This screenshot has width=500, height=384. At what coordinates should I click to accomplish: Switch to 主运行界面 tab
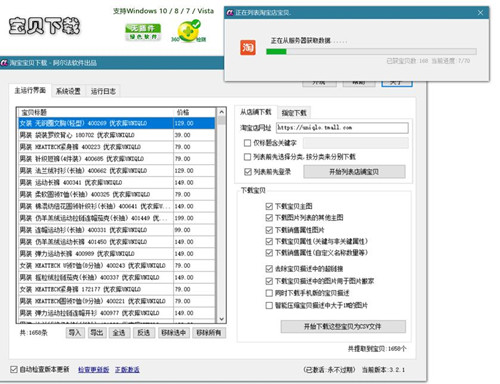pyautogui.click(x=30, y=90)
